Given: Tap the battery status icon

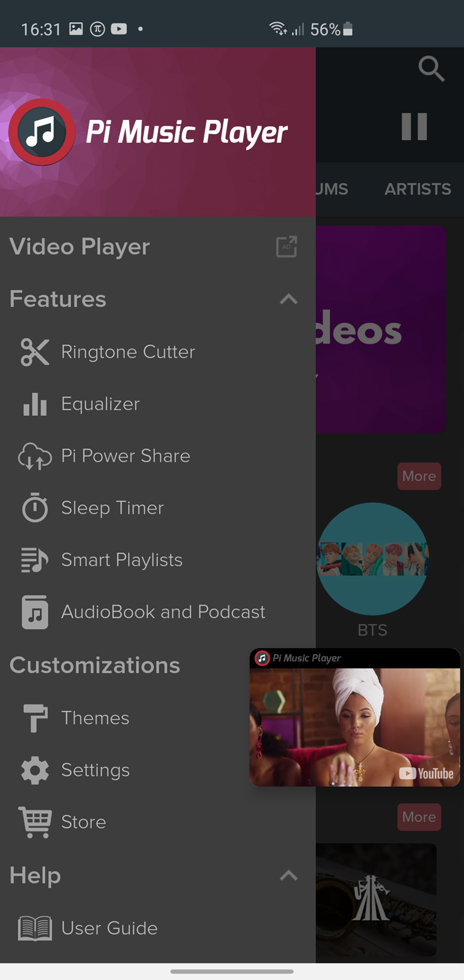Looking at the screenshot, I should pyautogui.click(x=348, y=29).
